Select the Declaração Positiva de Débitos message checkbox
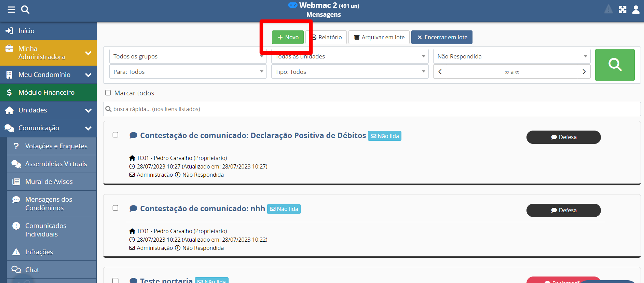The image size is (644, 283). point(115,135)
